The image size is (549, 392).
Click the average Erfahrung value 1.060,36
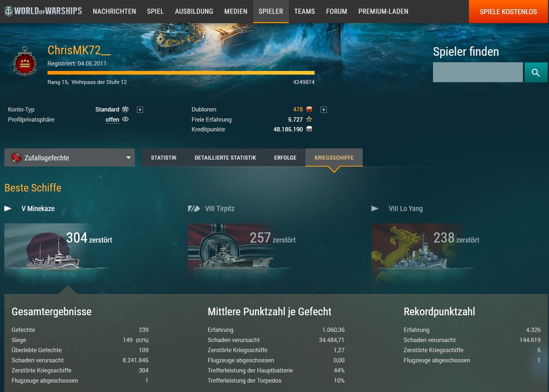click(x=333, y=330)
